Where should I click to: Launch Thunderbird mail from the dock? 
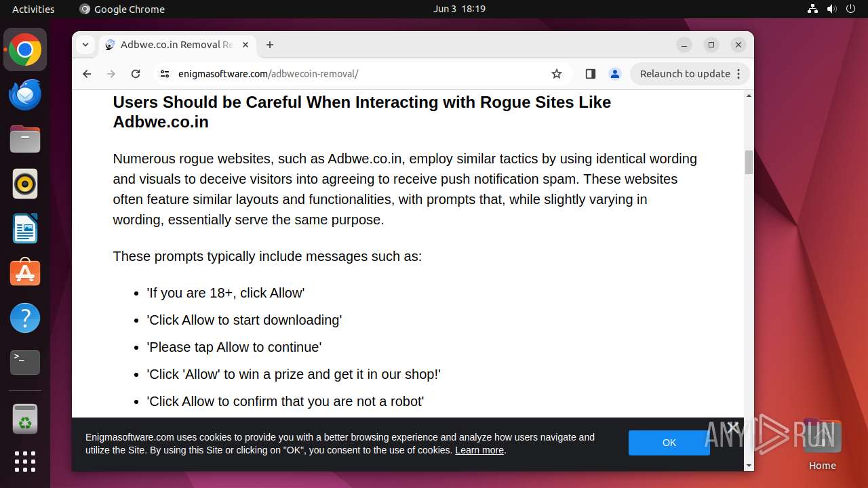[x=25, y=95]
